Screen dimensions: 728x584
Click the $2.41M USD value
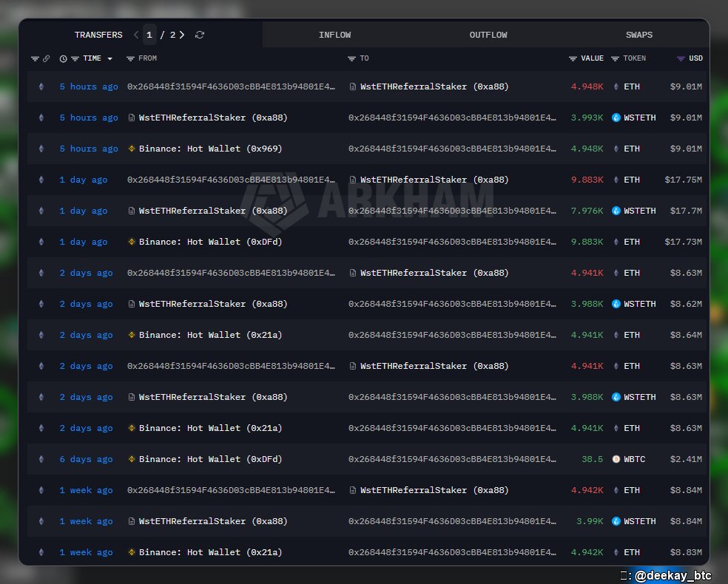click(x=686, y=459)
